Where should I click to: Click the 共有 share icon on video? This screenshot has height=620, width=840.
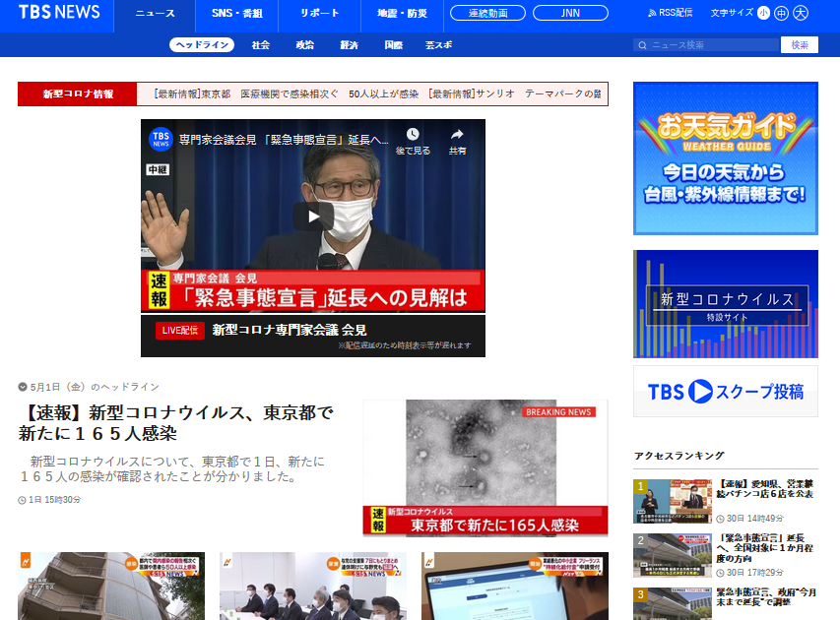tap(457, 142)
